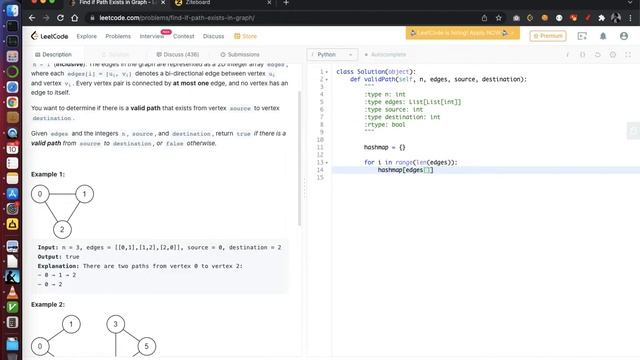Open the Discuss (436) tab

[178, 55]
